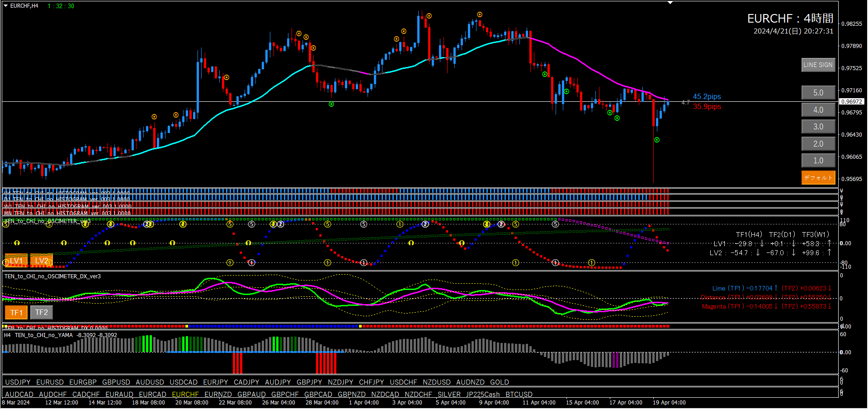Load the EURJPY pair
The image size is (868, 409).
tap(216, 382)
